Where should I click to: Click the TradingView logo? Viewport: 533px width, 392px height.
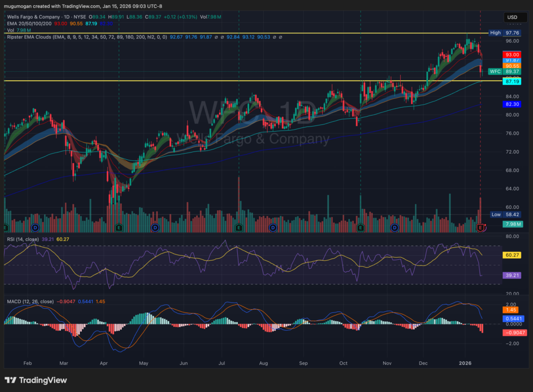[36, 381]
